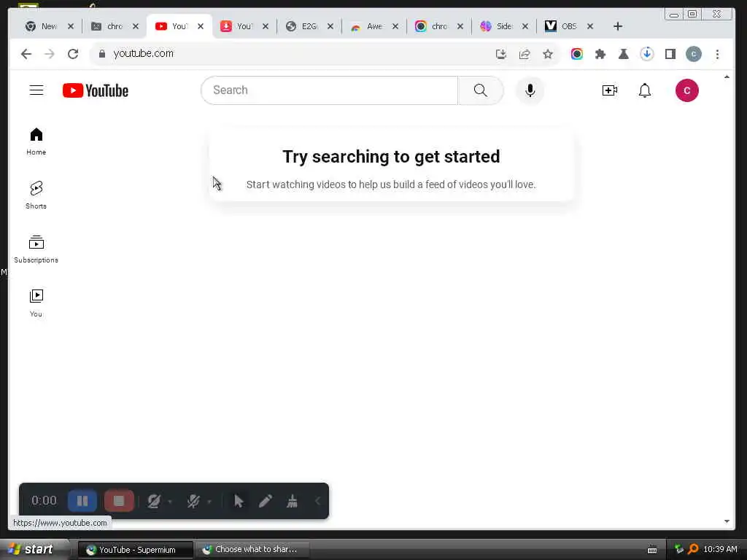Image resolution: width=747 pixels, height=560 pixels.
Task: Toggle the muted microphone in recorder
Action: (x=193, y=501)
